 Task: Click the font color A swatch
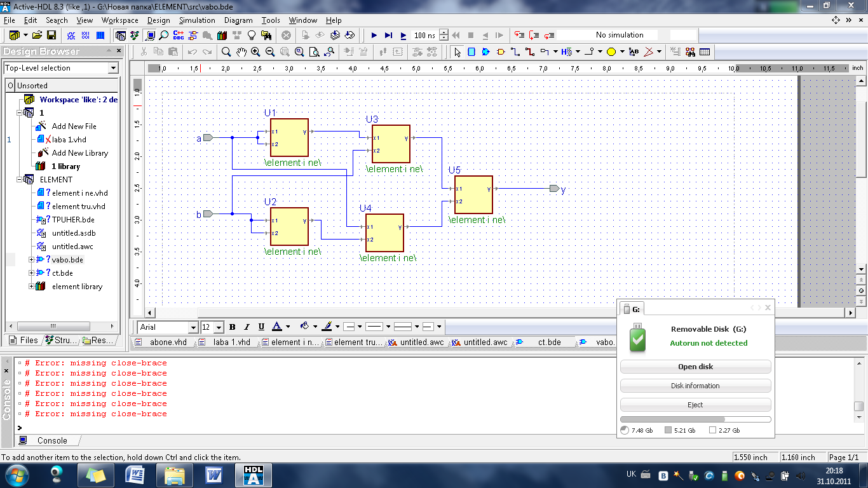(x=277, y=327)
